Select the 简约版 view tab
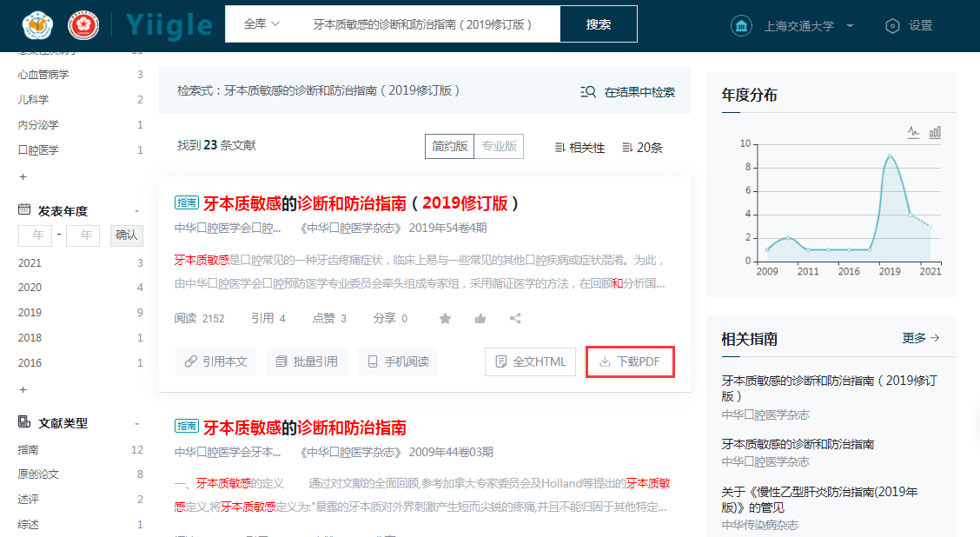 pos(449,146)
